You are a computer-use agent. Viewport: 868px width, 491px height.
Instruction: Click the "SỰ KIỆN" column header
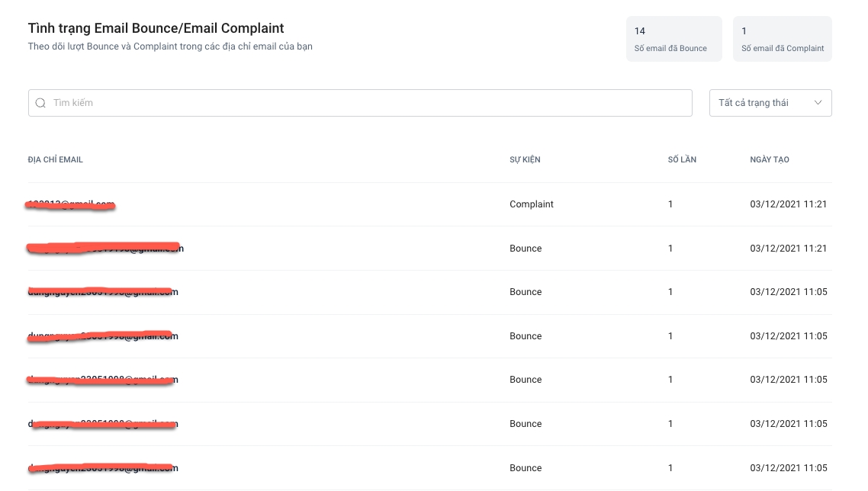(x=525, y=160)
